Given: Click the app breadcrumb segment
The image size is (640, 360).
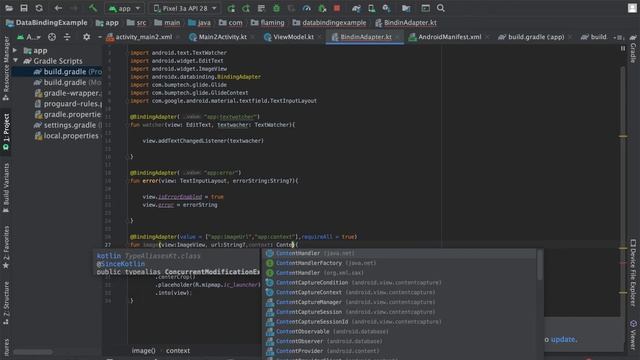Looking at the screenshot, I should pos(107,23).
